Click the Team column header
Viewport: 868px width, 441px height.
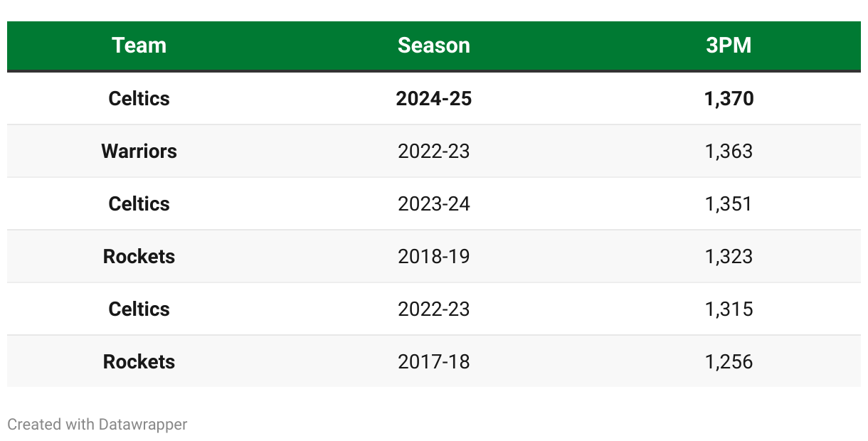[x=139, y=46]
